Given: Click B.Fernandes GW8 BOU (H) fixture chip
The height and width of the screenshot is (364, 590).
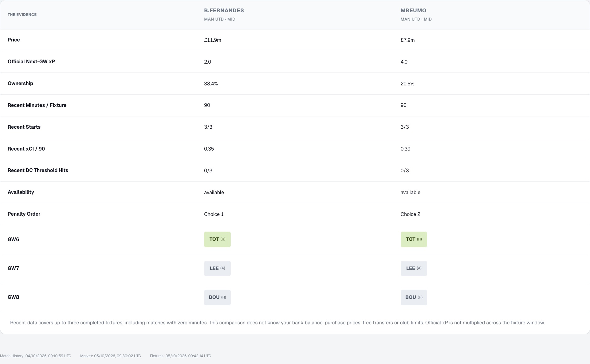Looking at the screenshot, I should click(217, 297).
